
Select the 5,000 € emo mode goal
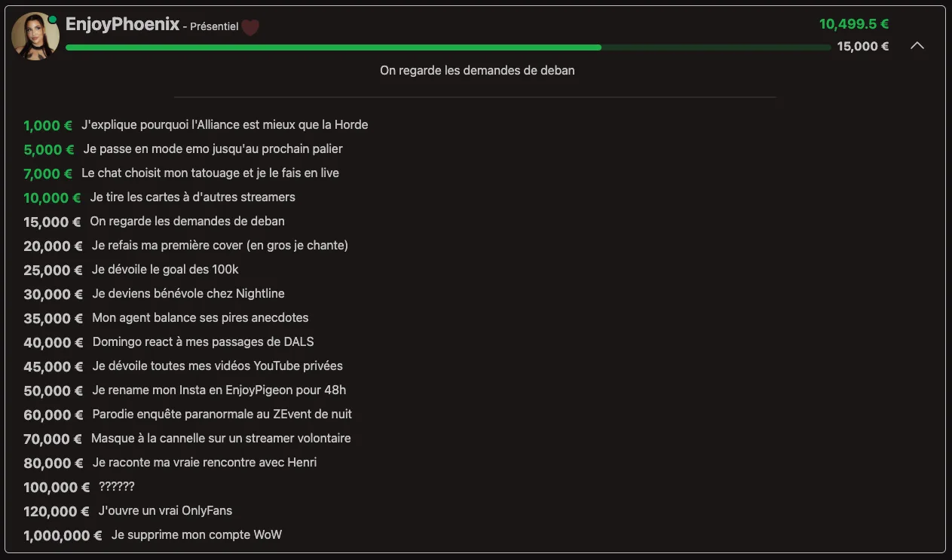(183, 149)
